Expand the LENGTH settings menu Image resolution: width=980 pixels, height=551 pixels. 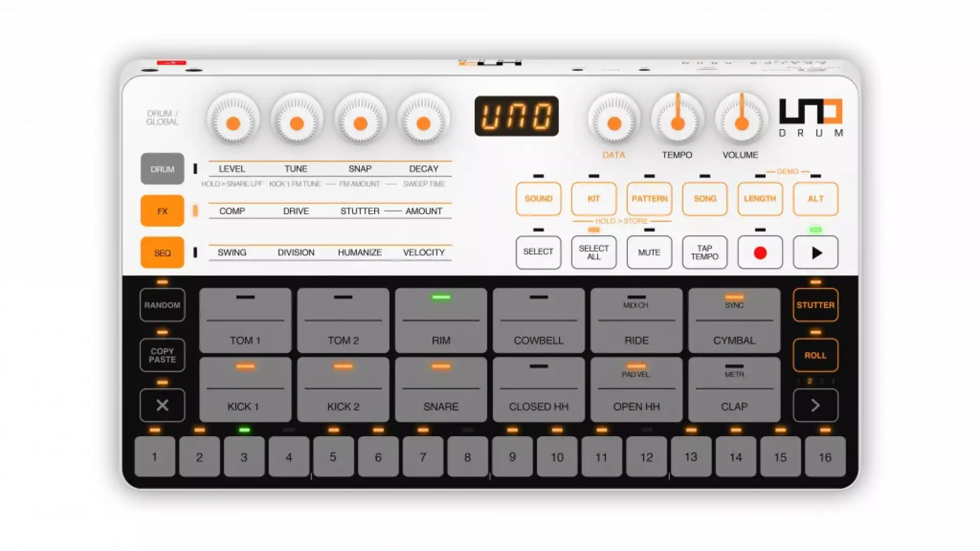click(x=759, y=198)
